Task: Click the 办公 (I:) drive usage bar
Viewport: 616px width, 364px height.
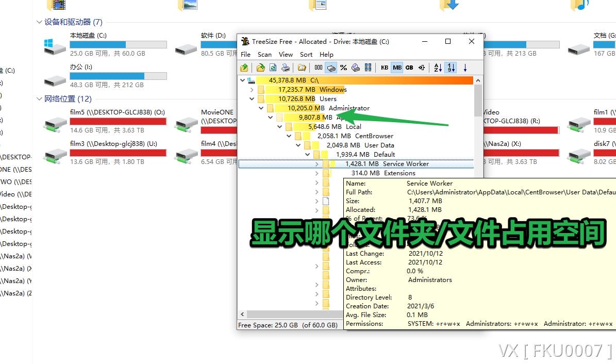Action: click(118, 76)
